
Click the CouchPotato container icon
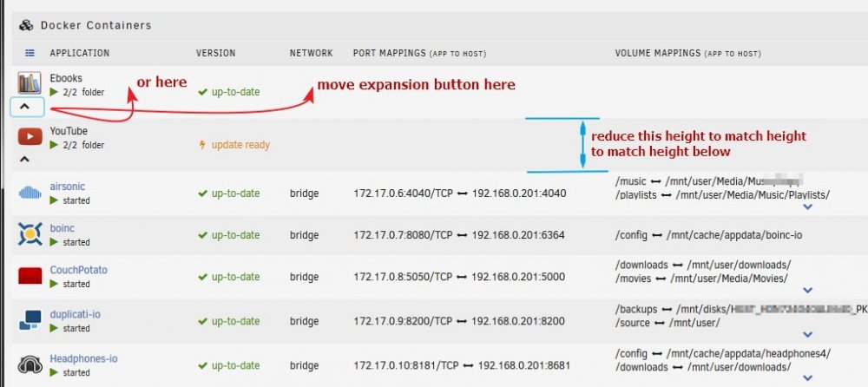pyautogui.click(x=30, y=276)
